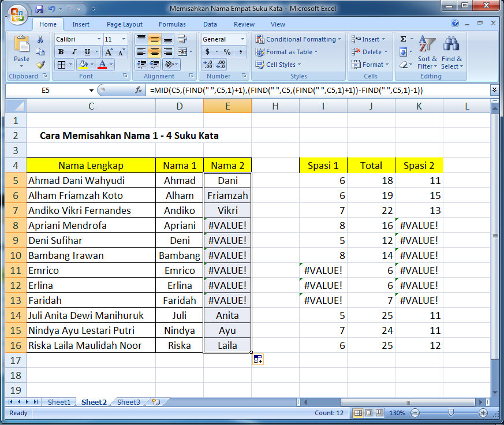Switch to Page Break Preview
Viewport: 504px width, 425px height.
pos(380,413)
